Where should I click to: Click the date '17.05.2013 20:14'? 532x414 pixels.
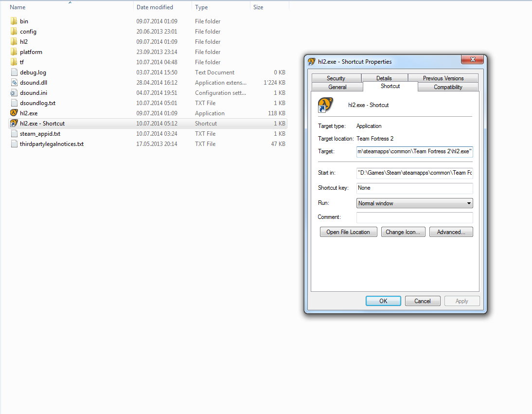[x=157, y=144]
